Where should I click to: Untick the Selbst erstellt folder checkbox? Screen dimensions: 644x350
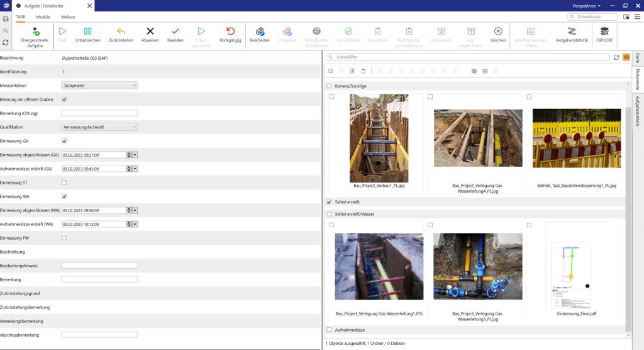[329, 202]
